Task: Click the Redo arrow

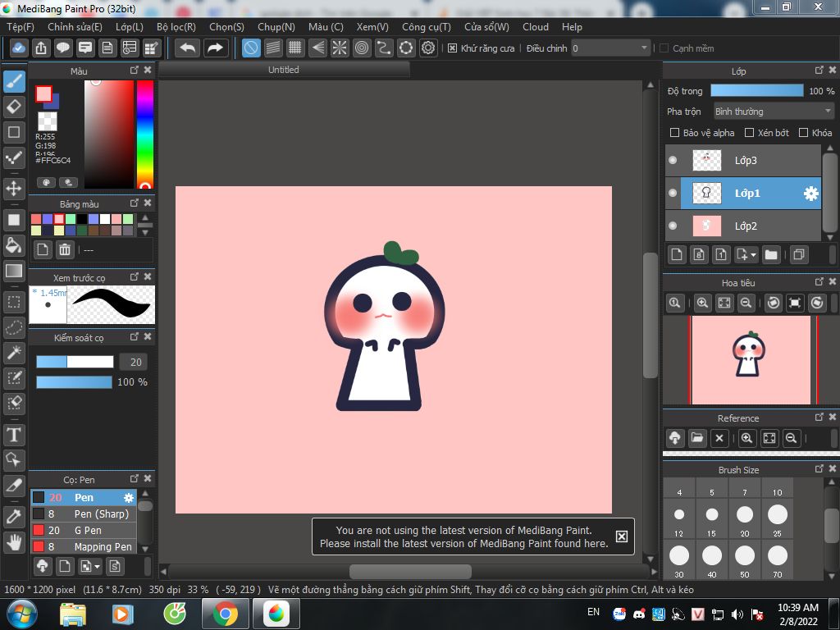Action: tap(216, 48)
